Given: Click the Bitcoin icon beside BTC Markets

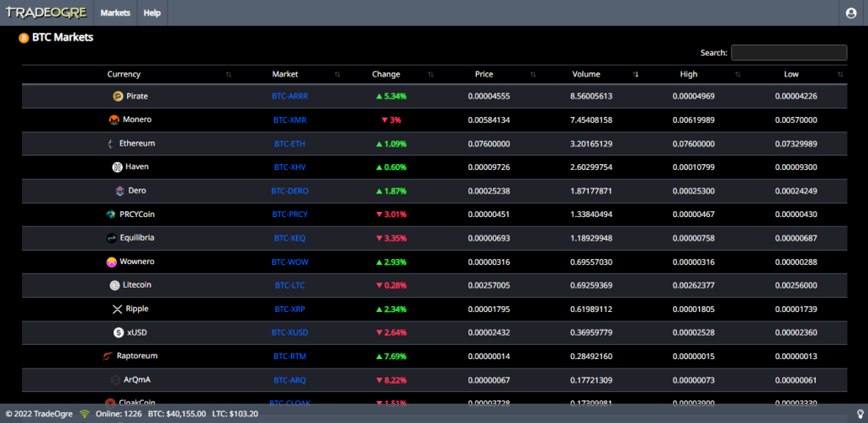Looking at the screenshot, I should [x=24, y=38].
